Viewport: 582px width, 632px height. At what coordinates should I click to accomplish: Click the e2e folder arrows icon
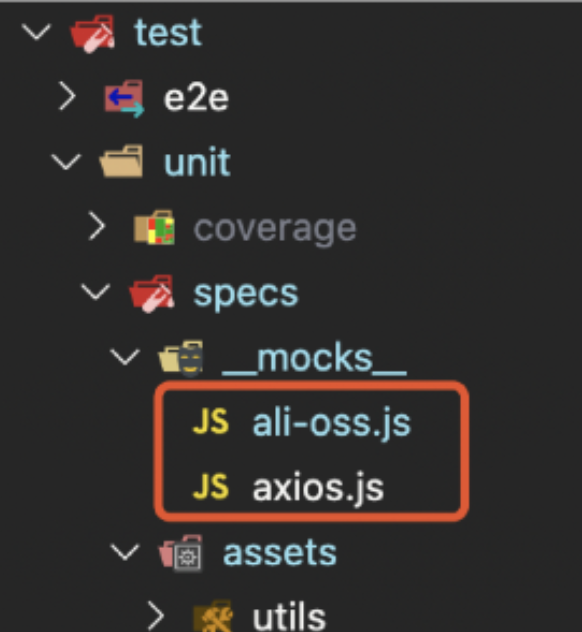click(125, 98)
